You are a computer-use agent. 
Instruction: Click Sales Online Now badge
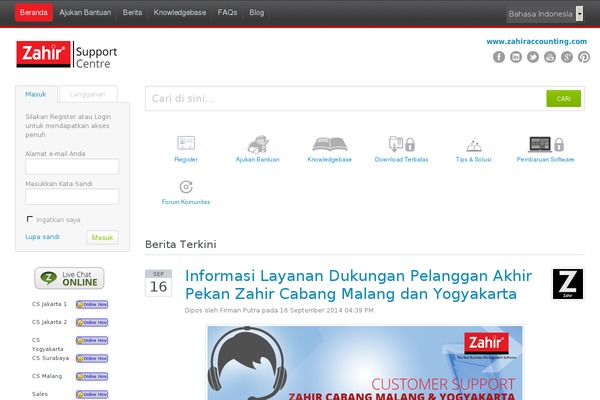coord(92,394)
